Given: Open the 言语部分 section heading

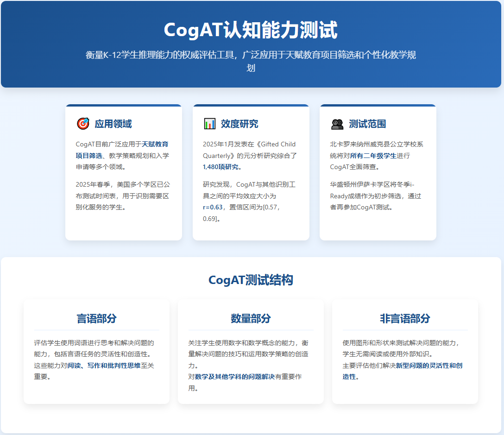Looking at the screenshot, I should pyautogui.click(x=96, y=318).
